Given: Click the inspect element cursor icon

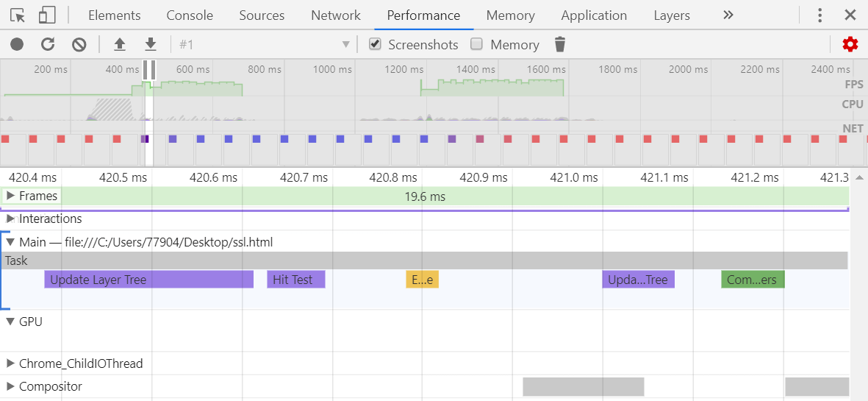Looking at the screenshot, I should click(18, 15).
